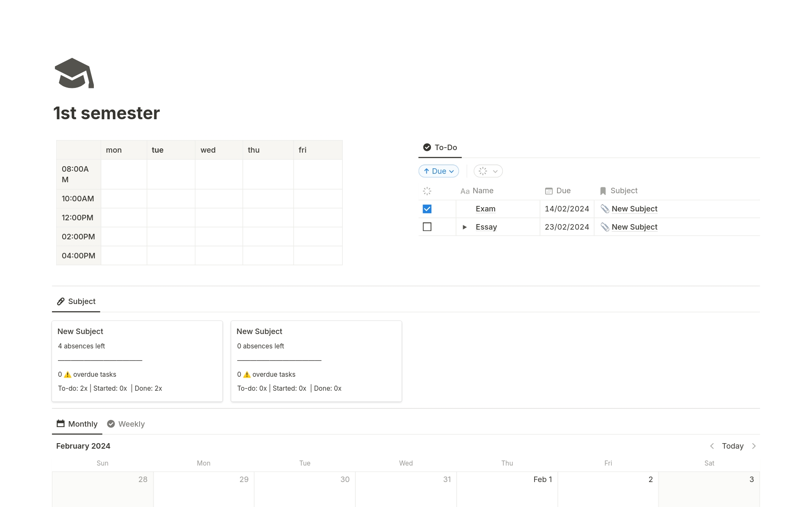Expand the Essay task toggle triangle
Image resolution: width=812 pixels, height=507 pixels.
[464, 227]
